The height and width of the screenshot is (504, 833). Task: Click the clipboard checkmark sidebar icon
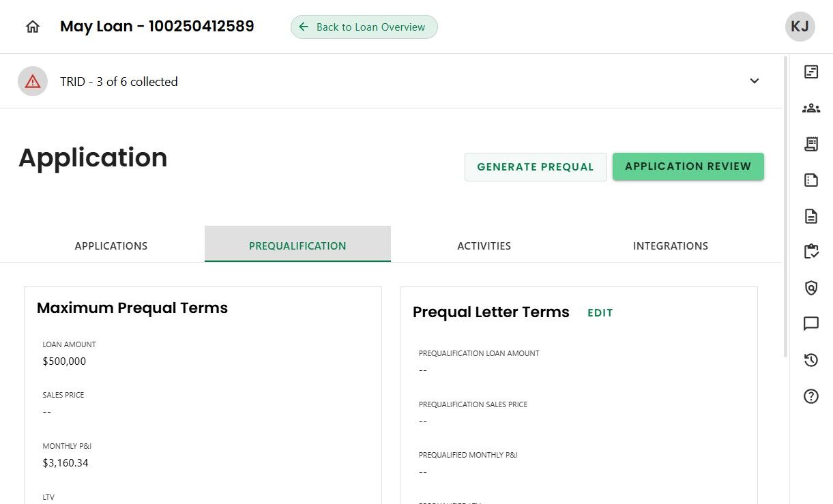[811, 252]
